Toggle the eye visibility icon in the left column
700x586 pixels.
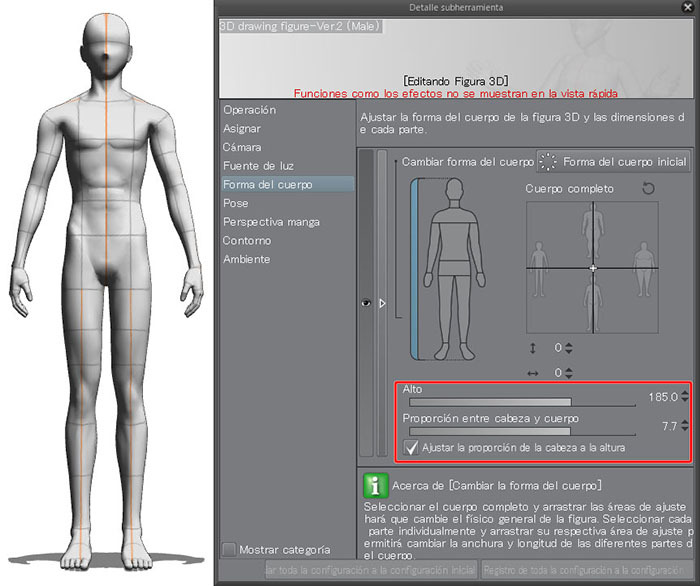pos(366,303)
